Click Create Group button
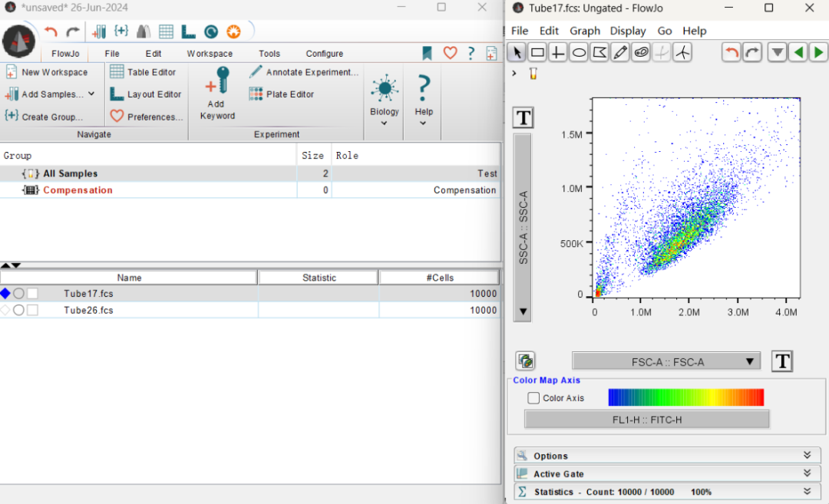Screen dimensions: 829x504 click(44, 117)
